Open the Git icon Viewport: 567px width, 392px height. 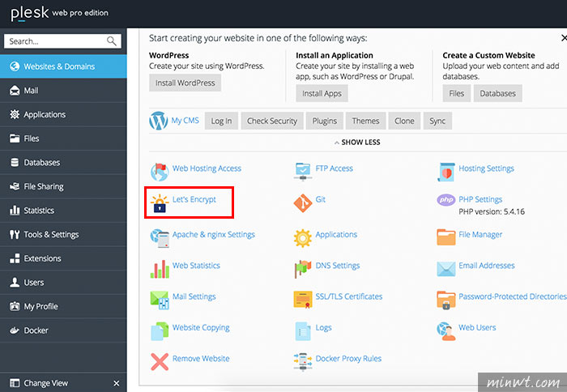coord(303,203)
